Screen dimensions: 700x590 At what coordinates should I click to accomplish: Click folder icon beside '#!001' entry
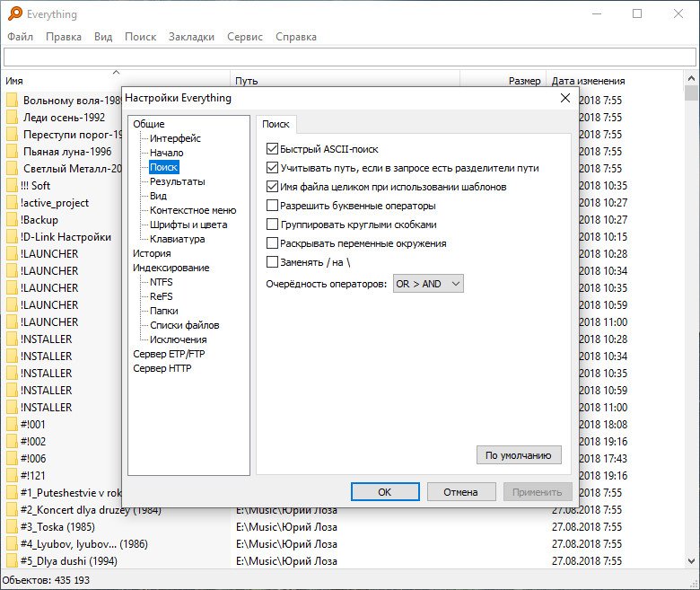point(12,424)
